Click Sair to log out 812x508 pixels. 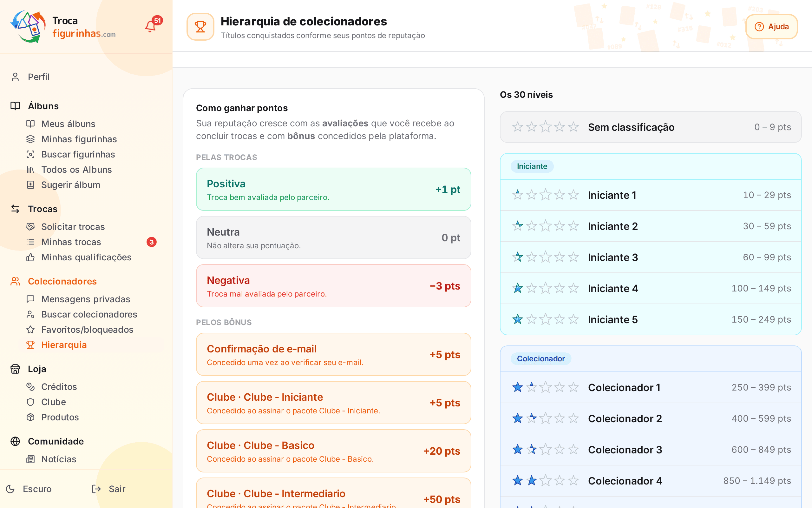tap(109, 489)
